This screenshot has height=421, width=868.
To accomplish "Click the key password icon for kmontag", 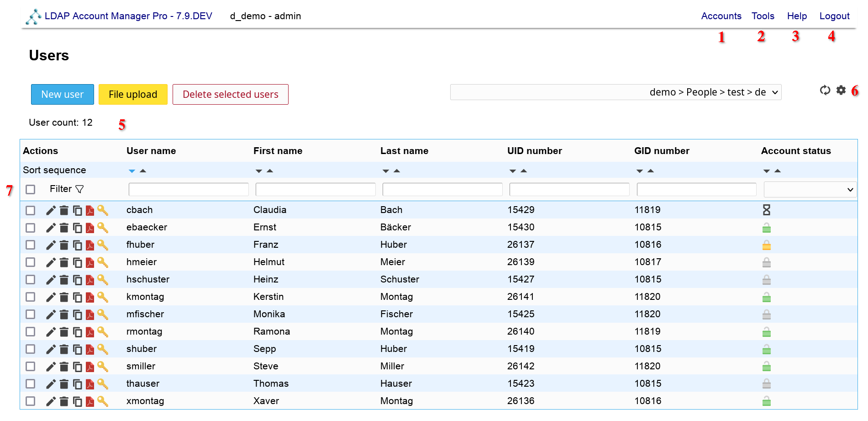I will 103,297.
